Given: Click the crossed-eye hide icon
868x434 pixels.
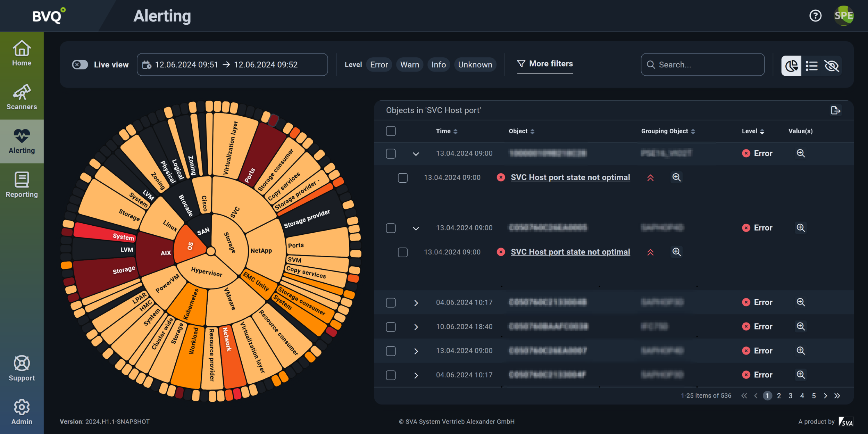Looking at the screenshot, I should (x=832, y=65).
